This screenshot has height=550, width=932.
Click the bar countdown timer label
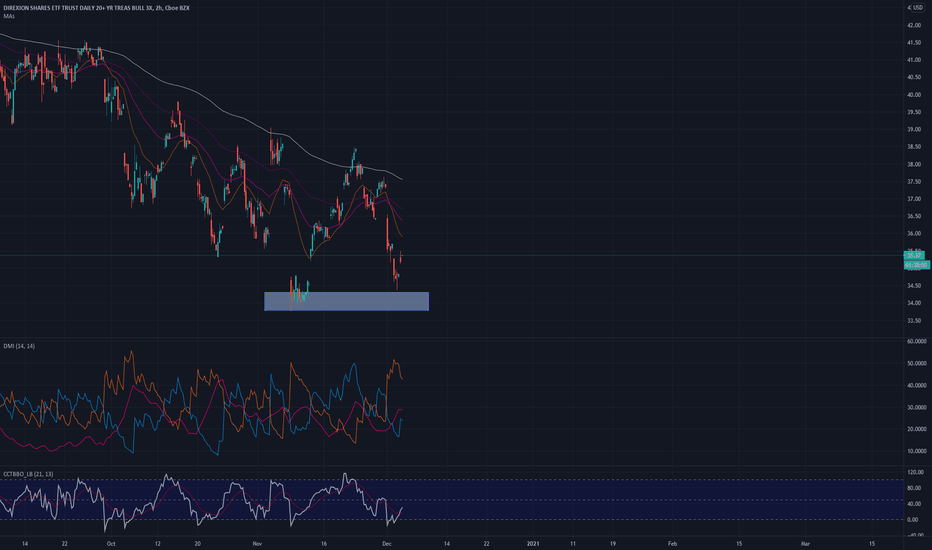point(916,265)
